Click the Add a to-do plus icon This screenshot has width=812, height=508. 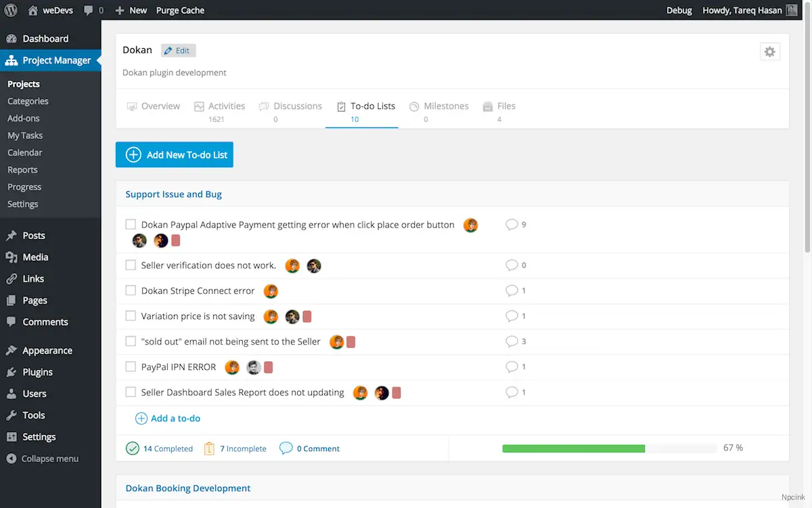coord(141,418)
